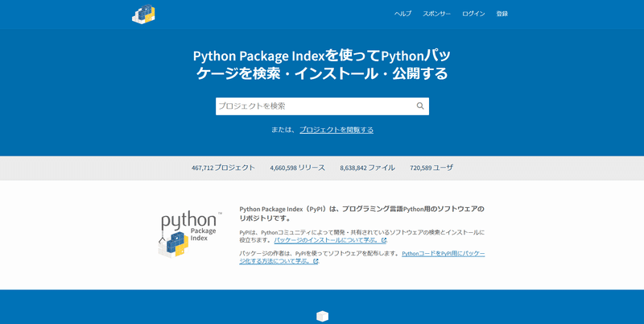Click the bold PyPI description paragraph
The width and height of the screenshot is (644, 324).
point(361,214)
